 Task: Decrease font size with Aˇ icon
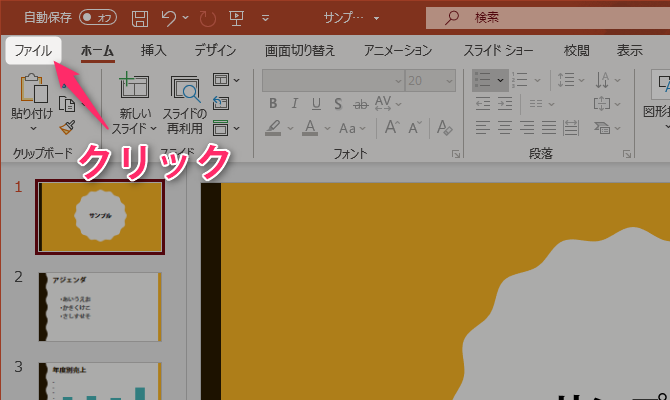(415, 127)
